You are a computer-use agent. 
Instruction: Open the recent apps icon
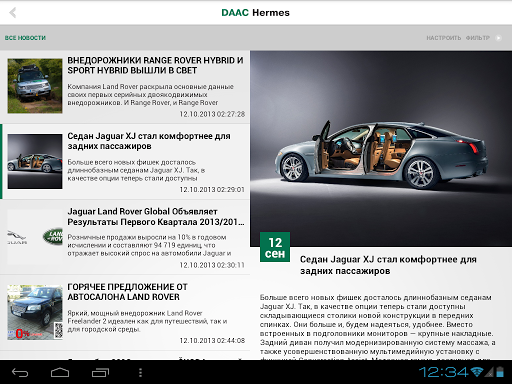pyautogui.click(x=100, y=372)
